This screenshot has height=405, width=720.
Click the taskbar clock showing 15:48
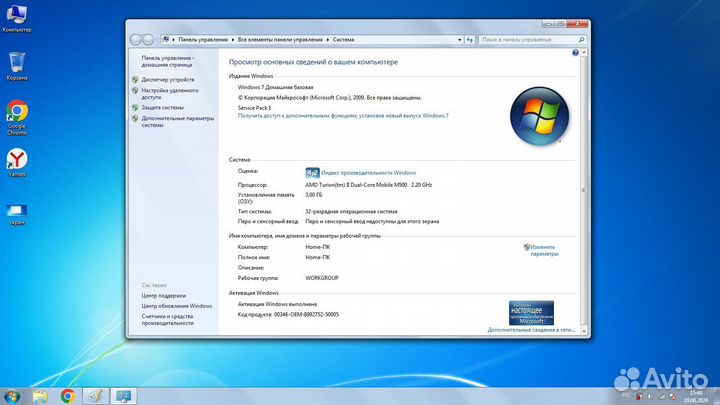pos(696,397)
